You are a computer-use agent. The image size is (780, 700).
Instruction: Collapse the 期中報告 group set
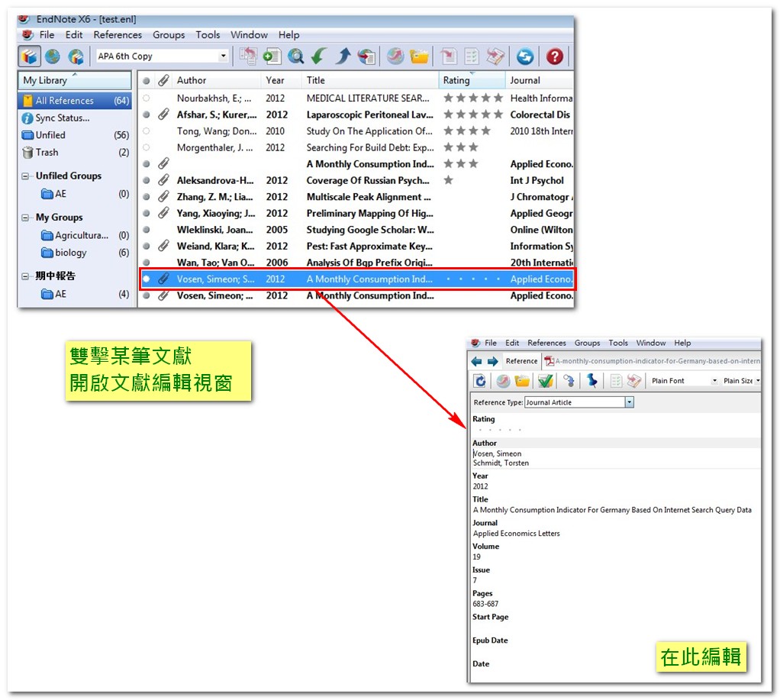coord(25,276)
